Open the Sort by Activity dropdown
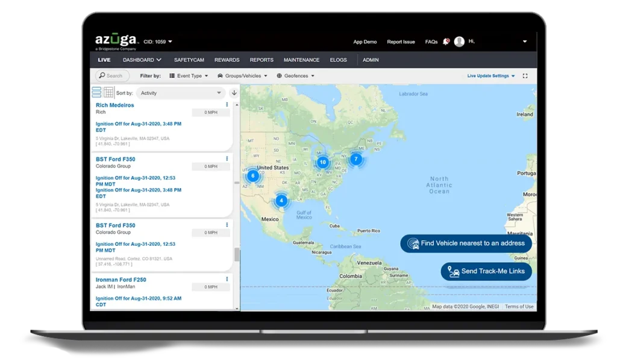Image resolution: width=617 pixels, height=364 pixels. click(x=180, y=93)
